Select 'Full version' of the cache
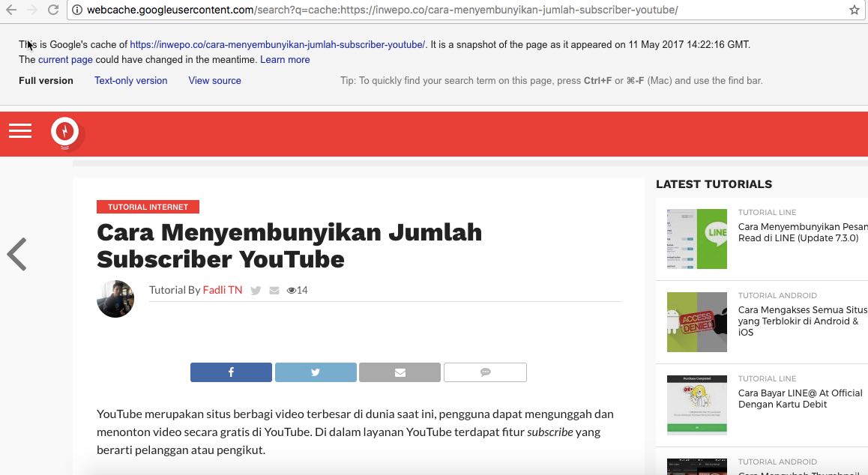 (x=46, y=81)
